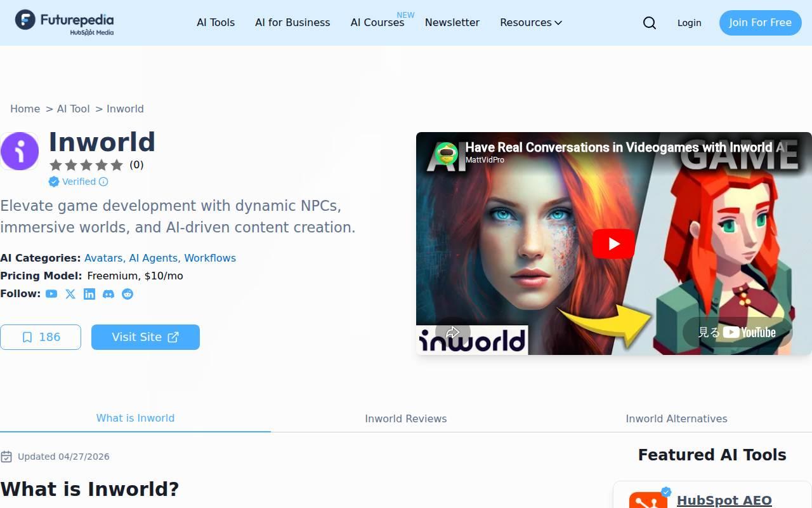
Task: Click the "(0)" review count
Action: 136,165
